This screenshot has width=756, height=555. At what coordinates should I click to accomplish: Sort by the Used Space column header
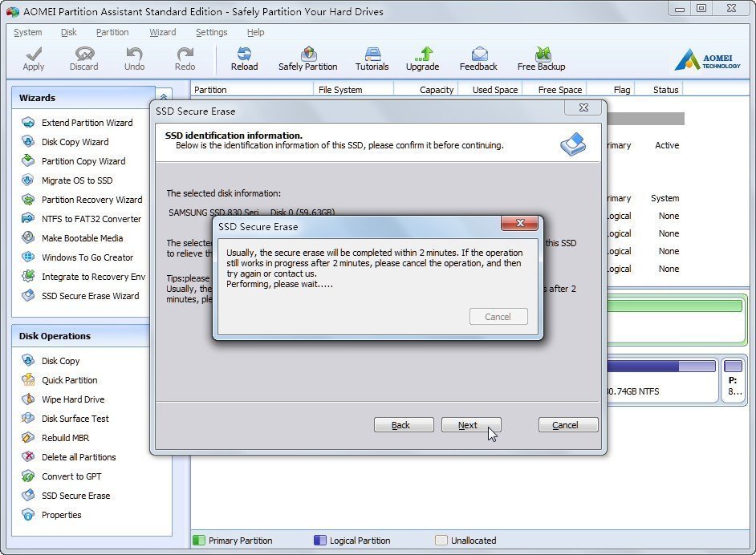[490, 90]
